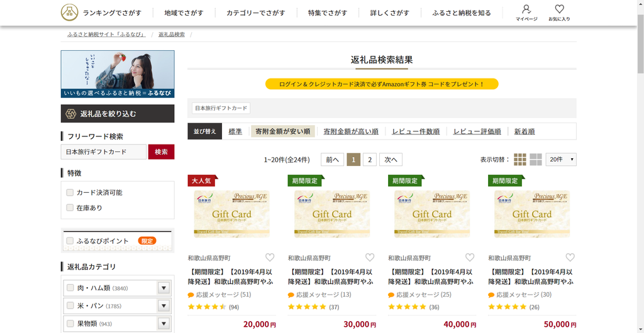Favorite the 50,000円 gift card heart
This screenshot has height=333, width=644.
pyautogui.click(x=570, y=258)
